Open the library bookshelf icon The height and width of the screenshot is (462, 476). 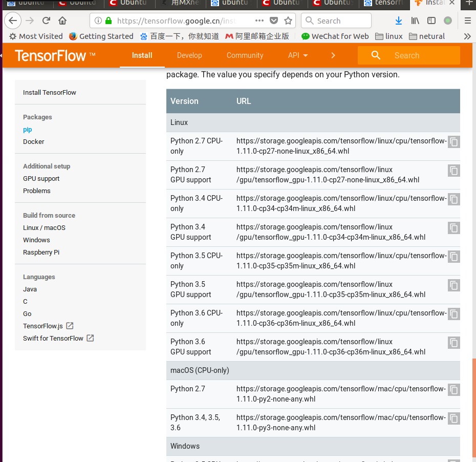point(415,20)
